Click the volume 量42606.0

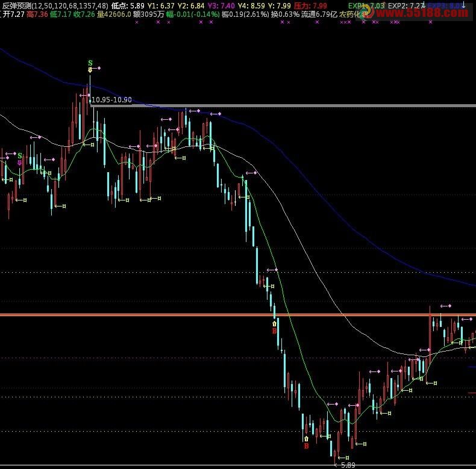(x=114, y=14)
